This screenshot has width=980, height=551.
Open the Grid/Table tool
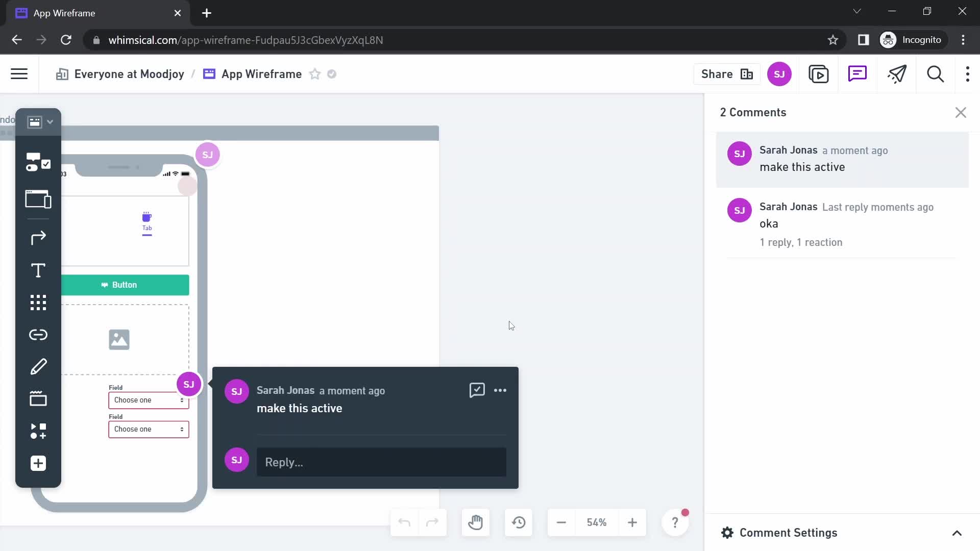38,302
